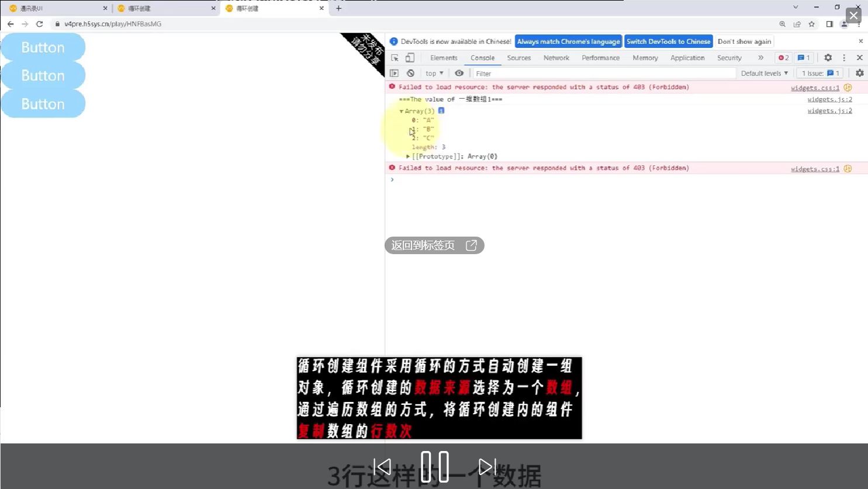Open DevTools three-dot customize menu

[844, 58]
